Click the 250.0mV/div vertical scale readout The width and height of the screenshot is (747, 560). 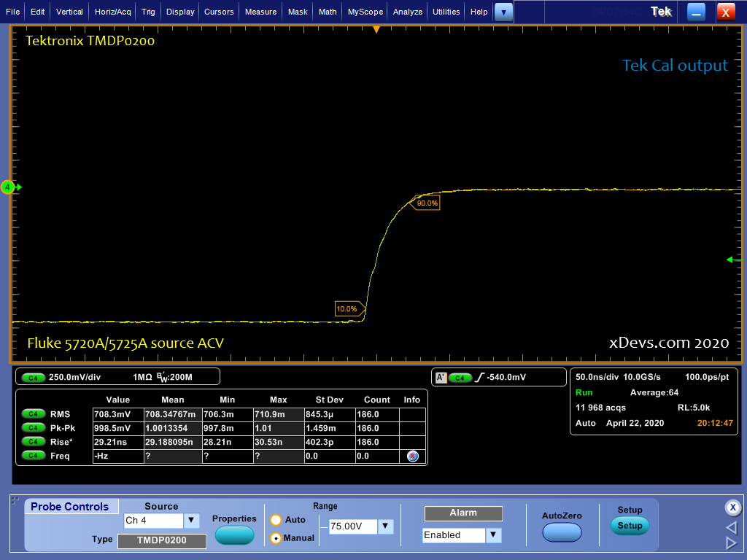click(75, 377)
